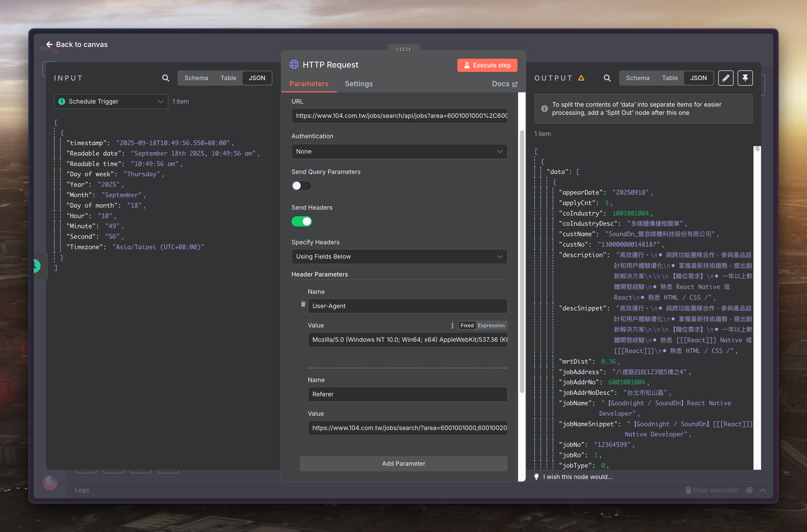Image resolution: width=807 pixels, height=532 pixels.
Task: Click the pencil edit output icon
Action: pyautogui.click(x=726, y=78)
